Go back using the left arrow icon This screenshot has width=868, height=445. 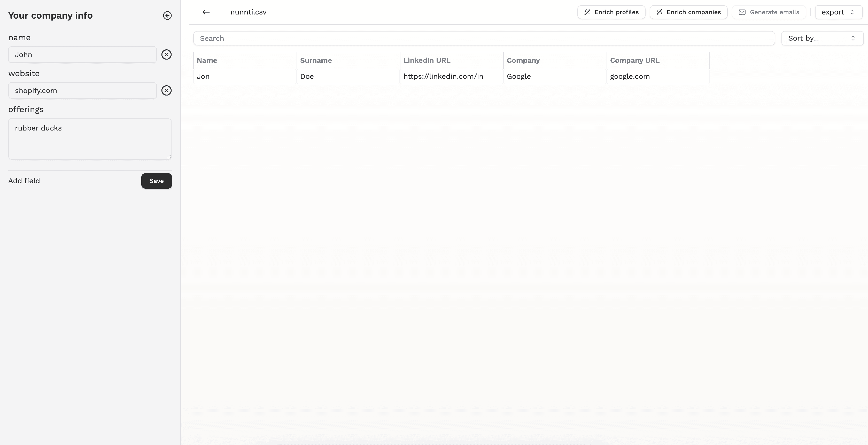206,12
